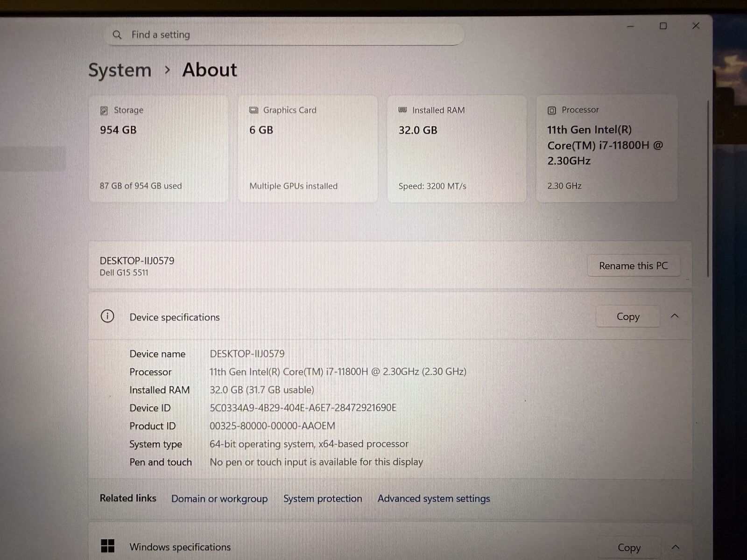Open Domain or workgroup link

pyautogui.click(x=219, y=499)
